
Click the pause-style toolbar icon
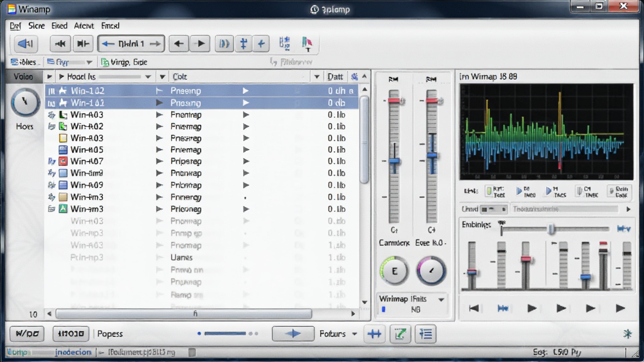(x=225, y=43)
